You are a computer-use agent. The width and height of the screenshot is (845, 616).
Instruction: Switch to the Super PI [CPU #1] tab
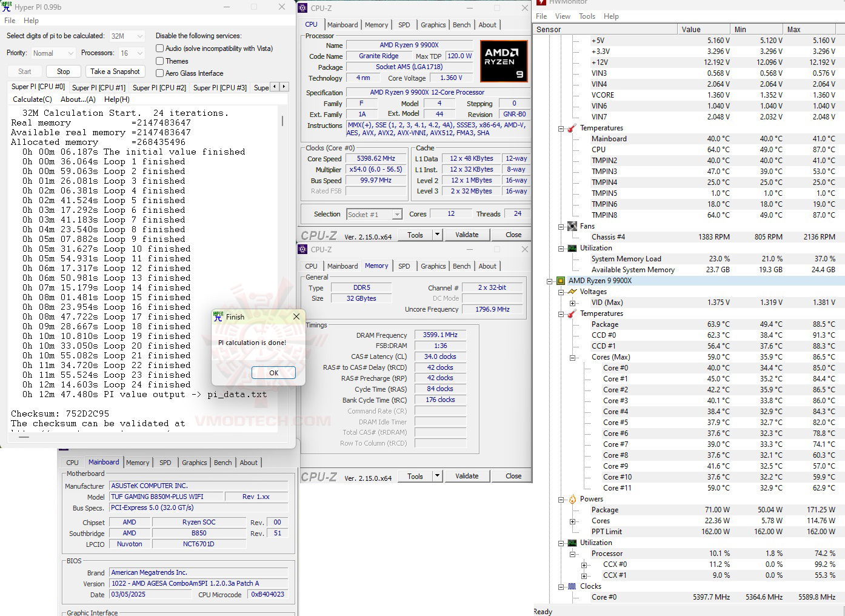pos(99,88)
